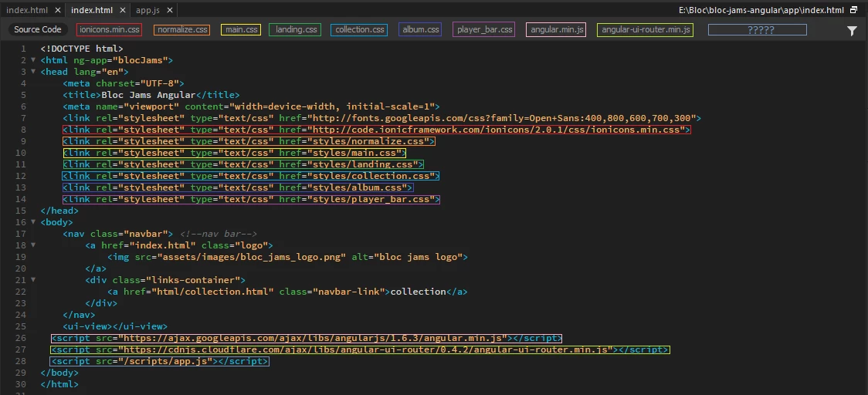Click the closing </html> tag
This screenshot has width=868, height=395.
[59, 384]
